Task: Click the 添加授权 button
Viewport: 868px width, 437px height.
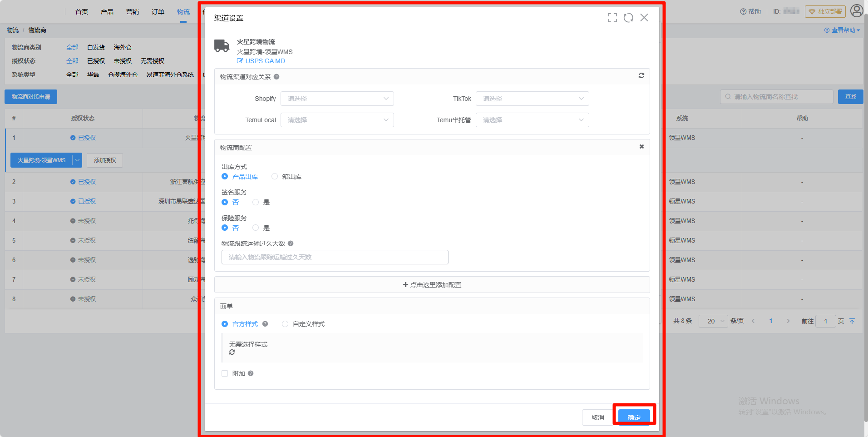Action: point(105,160)
